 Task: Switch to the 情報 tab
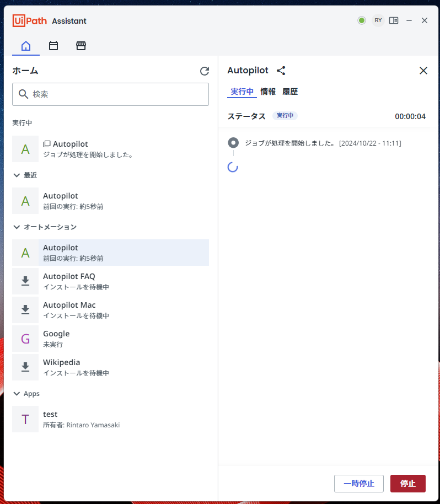(268, 92)
